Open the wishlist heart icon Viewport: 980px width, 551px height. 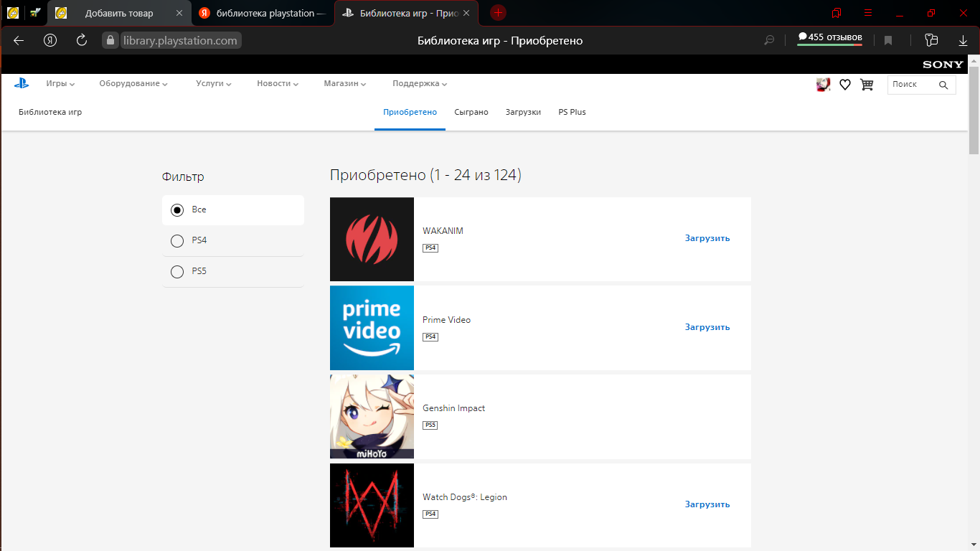click(845, 85)
